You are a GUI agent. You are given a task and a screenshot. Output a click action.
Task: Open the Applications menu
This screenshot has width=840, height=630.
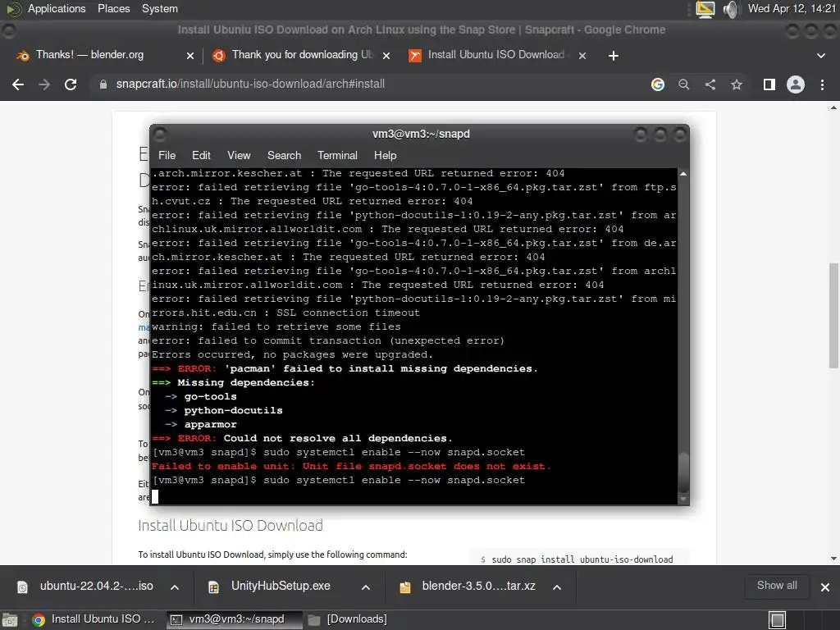point(57,9)
